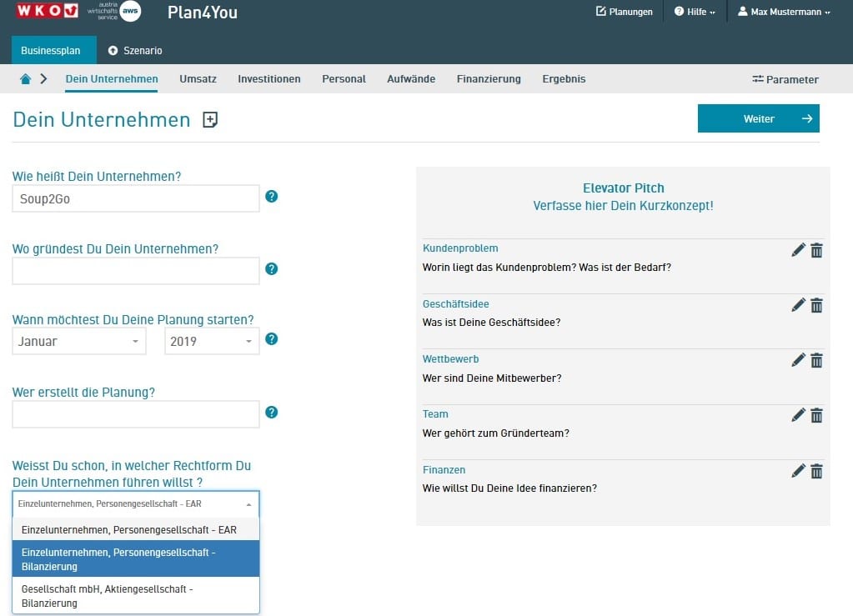This screenshot has width=853, height=616.
Task: Open the Parameter settings
Action: click(785, 80)
